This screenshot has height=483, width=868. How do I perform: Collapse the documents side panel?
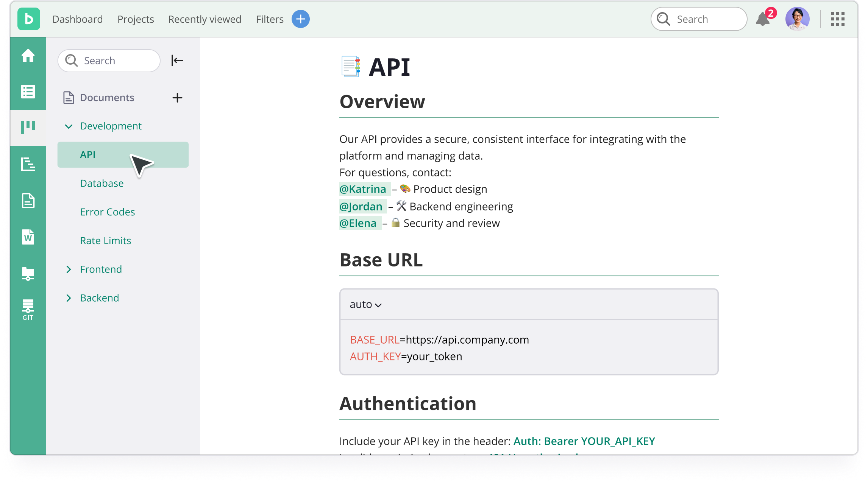click(x=177, y=60)
